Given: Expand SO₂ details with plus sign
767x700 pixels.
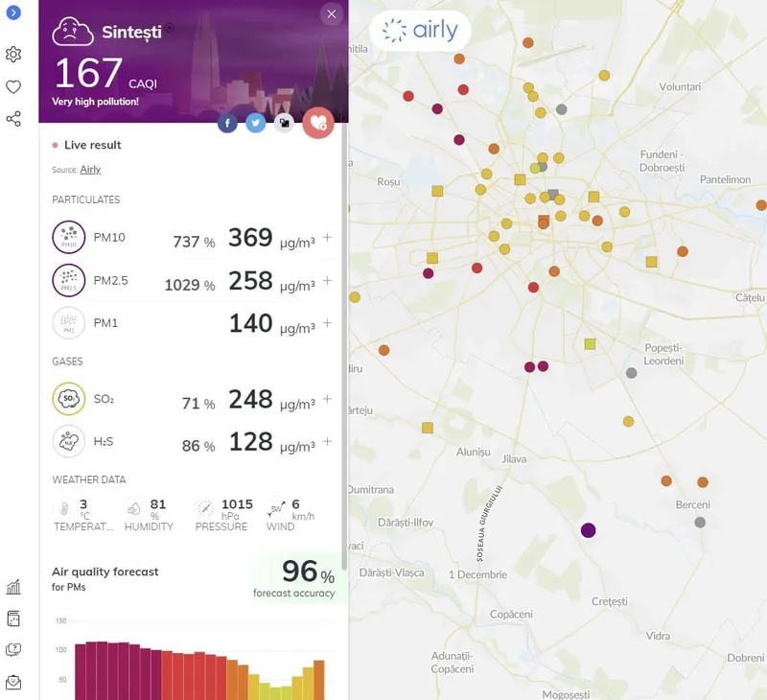Looking at the screenshot, I should (327, 399).
